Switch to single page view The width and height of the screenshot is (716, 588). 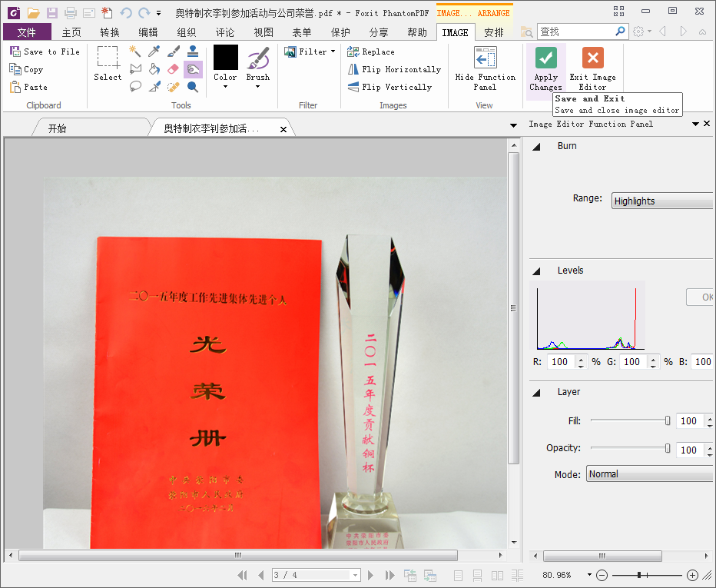point(458,575)
